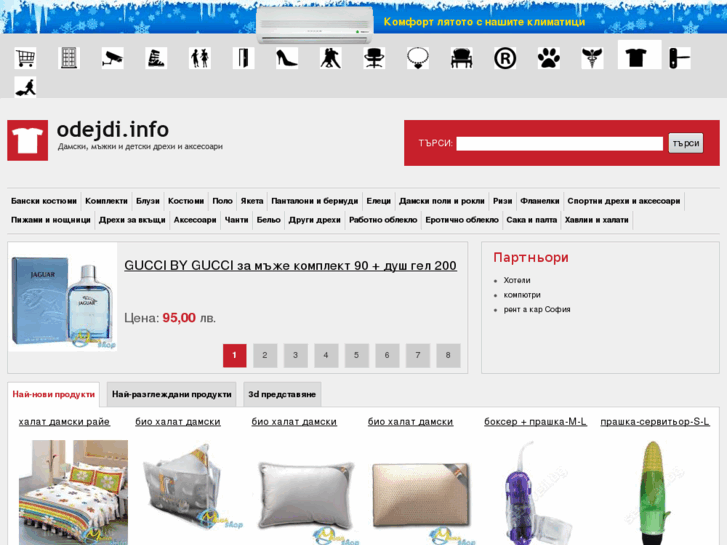Click the security camera icon
727x545 pixels.
pos(112,58)
